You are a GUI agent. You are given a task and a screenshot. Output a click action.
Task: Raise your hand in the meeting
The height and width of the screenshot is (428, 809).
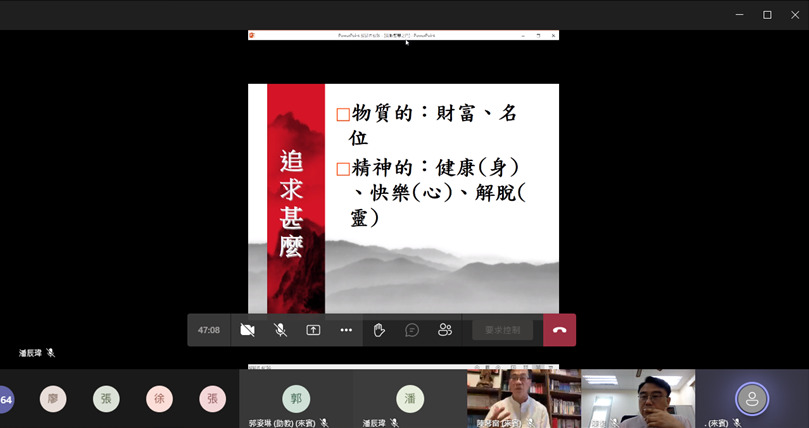[x=379, y=330]
